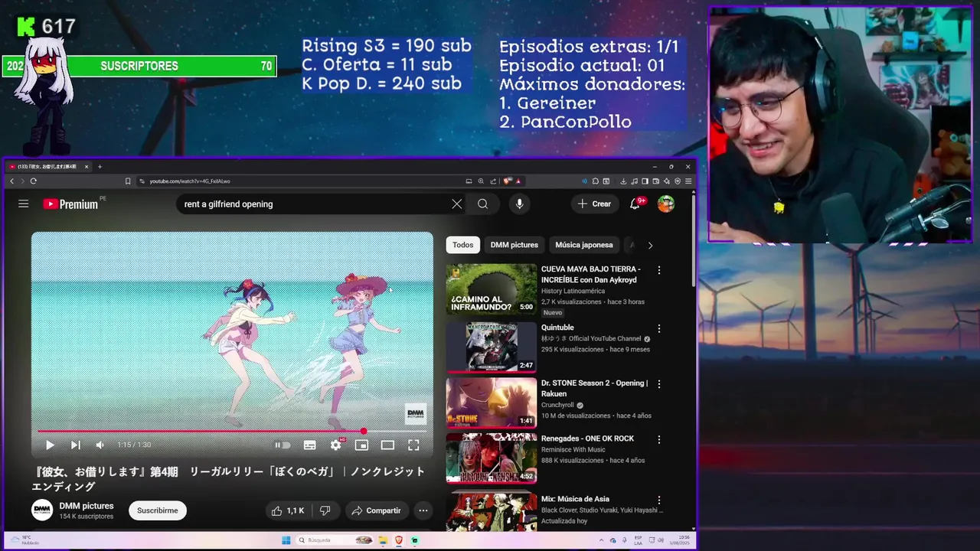
Task: Click the Suscribirme button
Action: (158, 510)
